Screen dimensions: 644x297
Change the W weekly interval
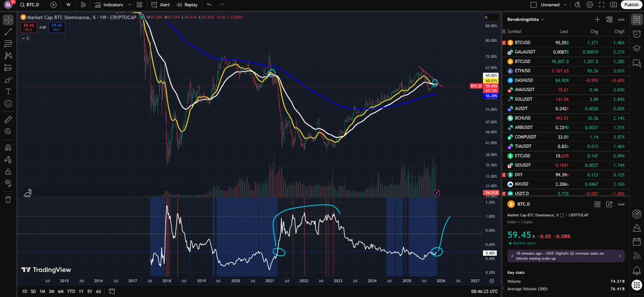pyautogui.click(x=68, y=5)
